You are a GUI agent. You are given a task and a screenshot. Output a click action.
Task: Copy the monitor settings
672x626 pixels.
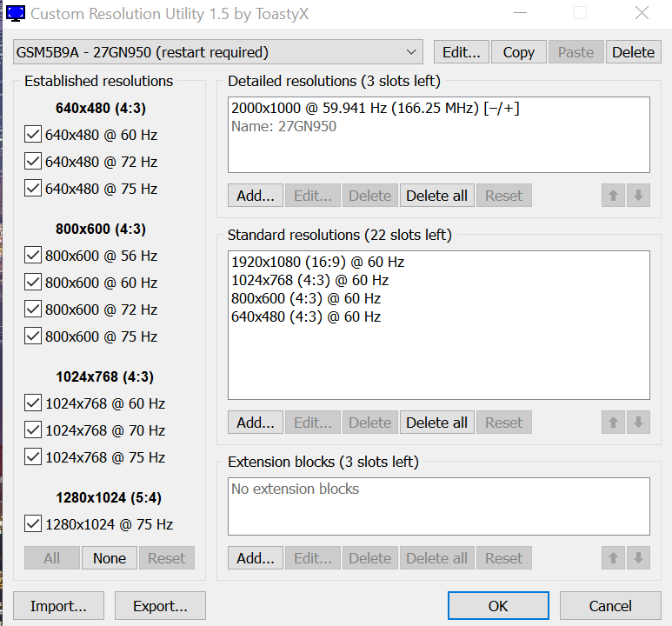coord(519,52)
